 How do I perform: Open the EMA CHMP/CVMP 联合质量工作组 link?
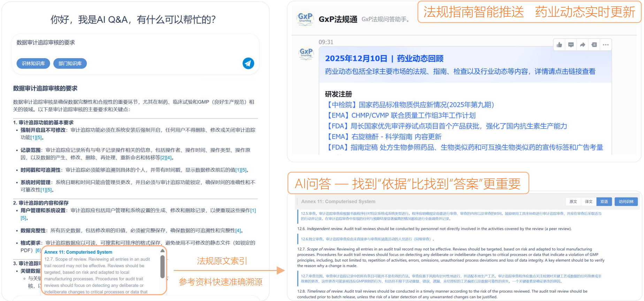(x=400, y=115)
